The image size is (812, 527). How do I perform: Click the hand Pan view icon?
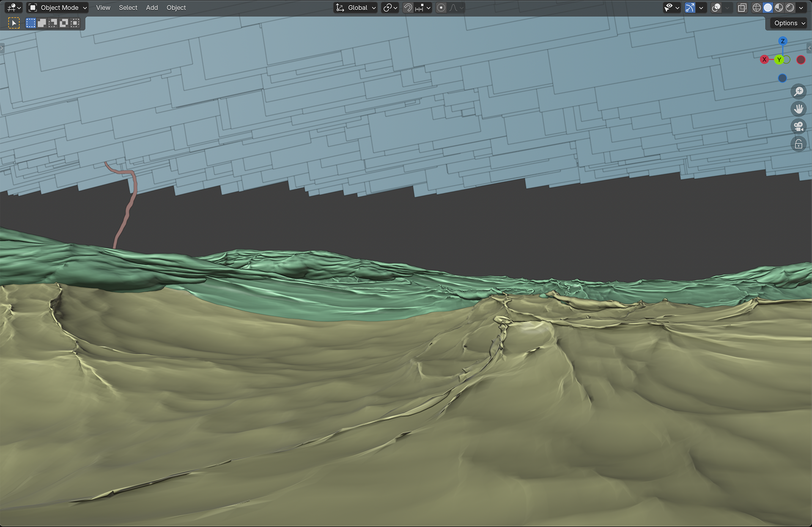tap(798, 109)
